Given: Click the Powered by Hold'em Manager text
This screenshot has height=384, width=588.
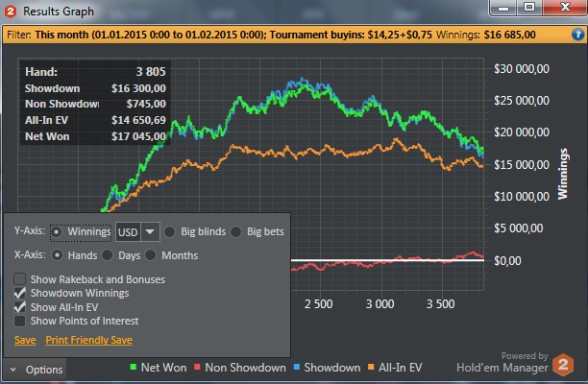Looking at the screenshot, I should pos(502,363).
